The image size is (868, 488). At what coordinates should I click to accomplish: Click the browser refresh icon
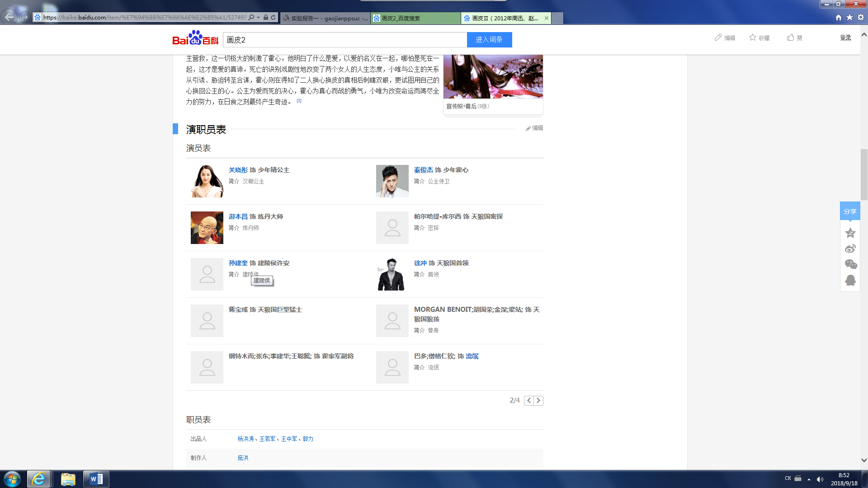pyautogui.click(x=273, y=18)
